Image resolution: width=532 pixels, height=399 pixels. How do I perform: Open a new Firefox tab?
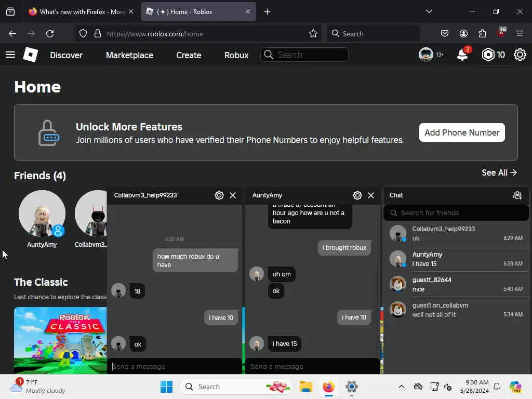tap(268, 12)
